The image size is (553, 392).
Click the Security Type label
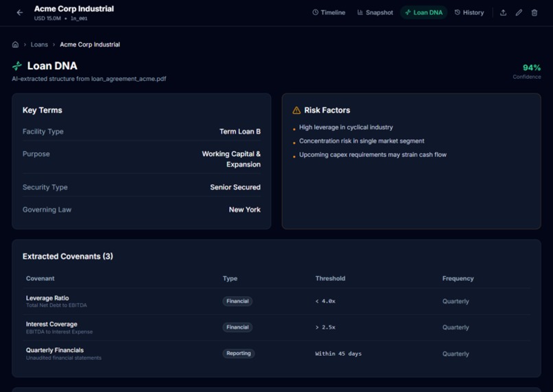pyautogui.click(x=45, y=187)
